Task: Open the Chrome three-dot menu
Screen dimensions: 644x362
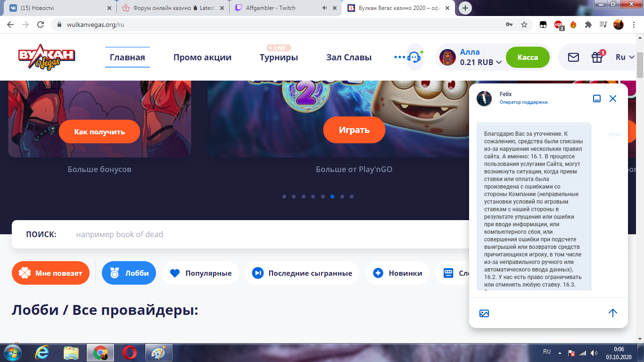Action: pyautogui.click(x=634, y=25)
